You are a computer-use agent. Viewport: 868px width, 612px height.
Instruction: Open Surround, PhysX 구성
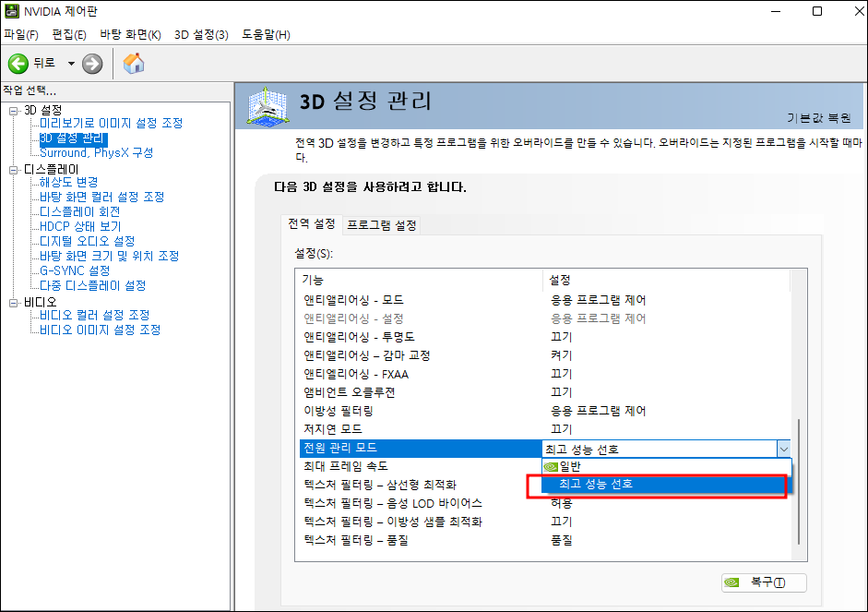tap(96, 153)
